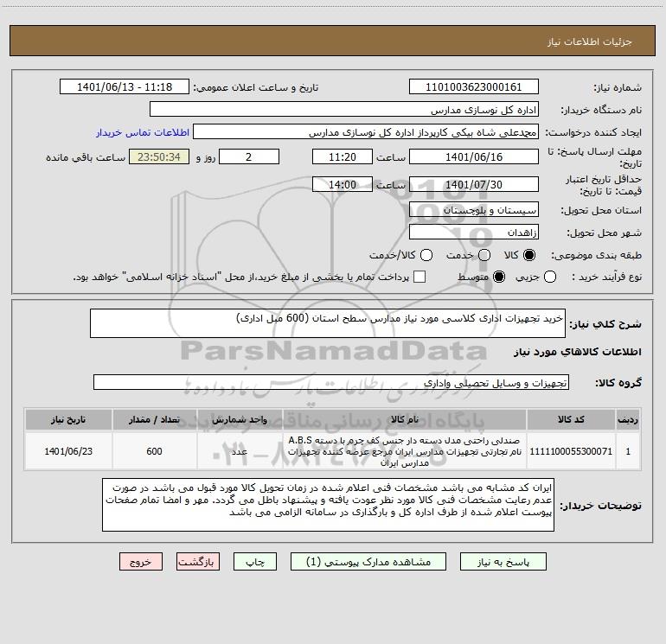Click the province field سیستان و بلوچستان
The width and height of the screenshot is (666, 644).
click(x=474, y=209)
